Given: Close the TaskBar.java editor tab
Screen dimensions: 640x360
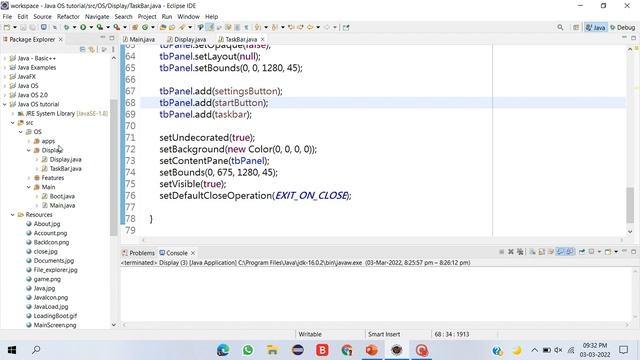Looking at the screenshot, I should [x=262, y=40].
